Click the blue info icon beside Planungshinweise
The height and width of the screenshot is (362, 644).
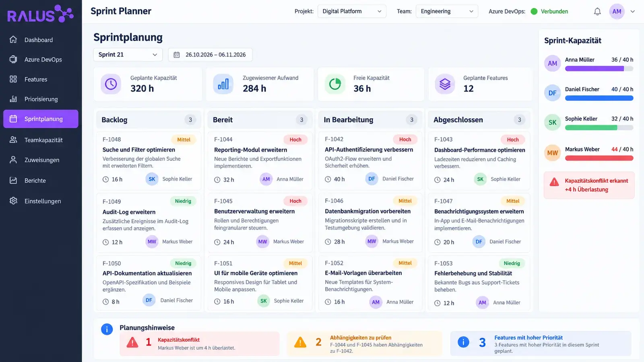107,329
